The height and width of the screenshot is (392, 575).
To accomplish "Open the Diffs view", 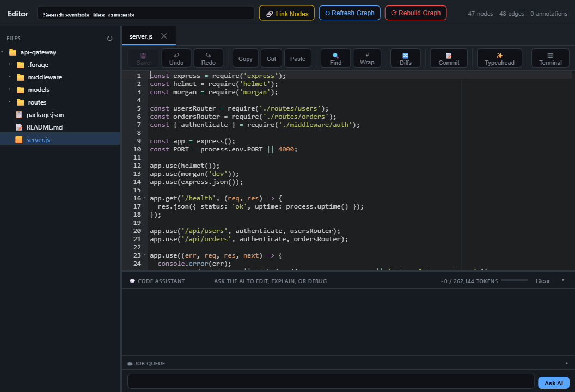I will pos(406,58).
